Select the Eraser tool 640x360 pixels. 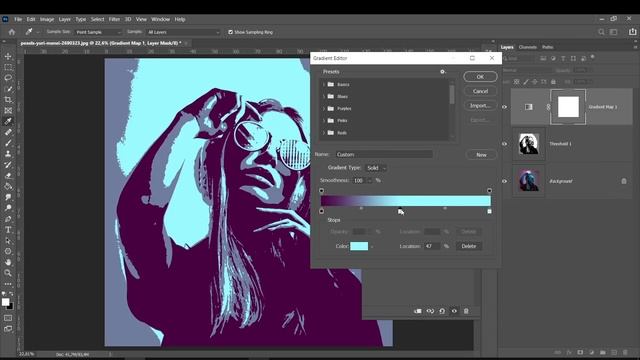tap(8, 176)
